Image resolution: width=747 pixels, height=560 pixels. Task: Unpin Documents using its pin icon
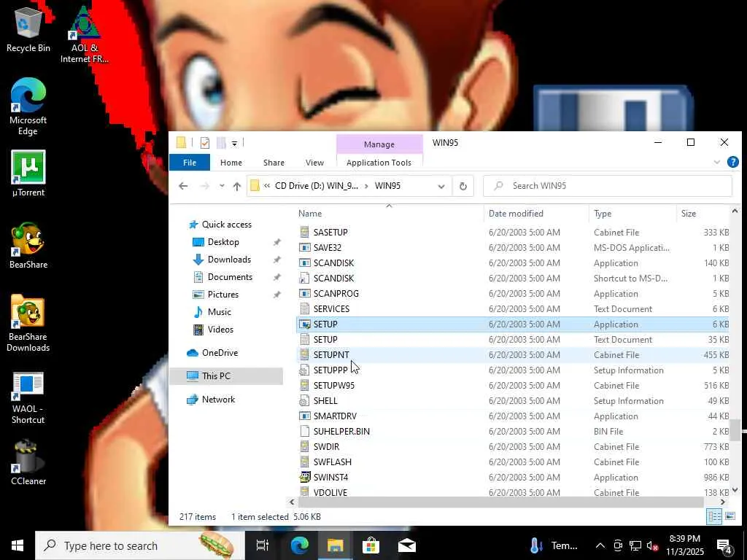[x=276, y=277]
